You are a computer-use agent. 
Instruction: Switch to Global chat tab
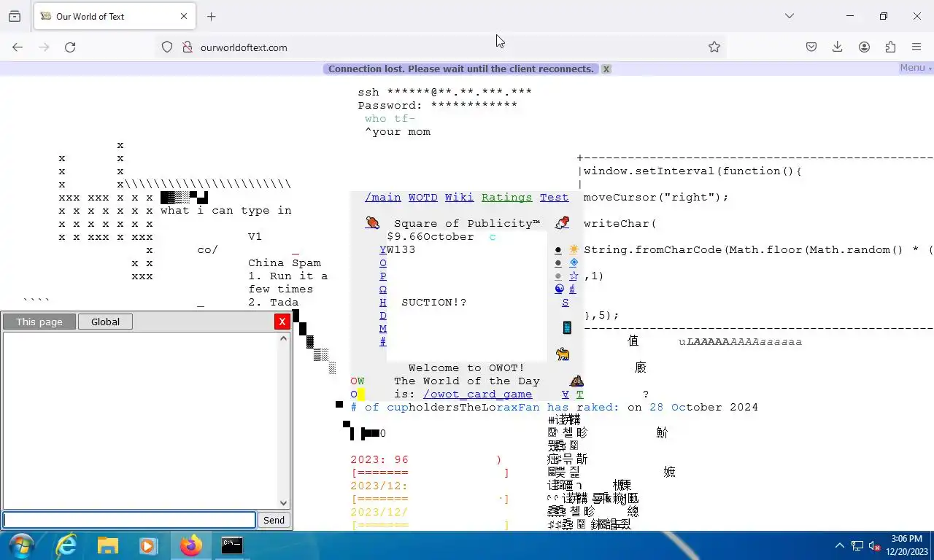105,322
